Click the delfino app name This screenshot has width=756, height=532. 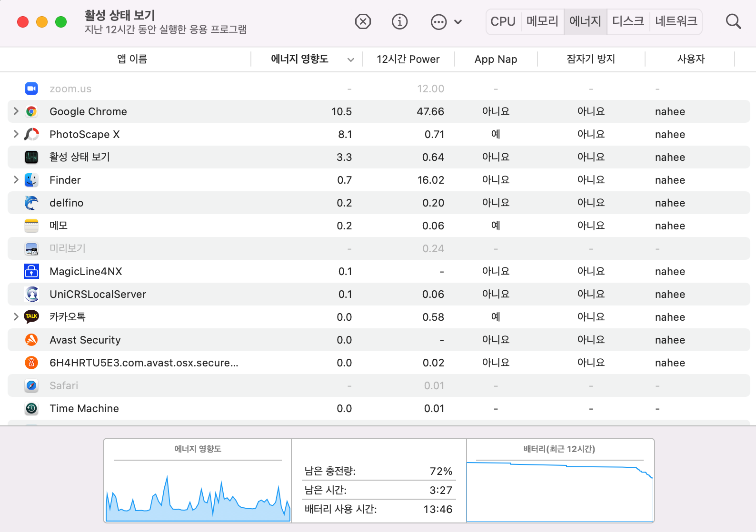tap(67, 203)
